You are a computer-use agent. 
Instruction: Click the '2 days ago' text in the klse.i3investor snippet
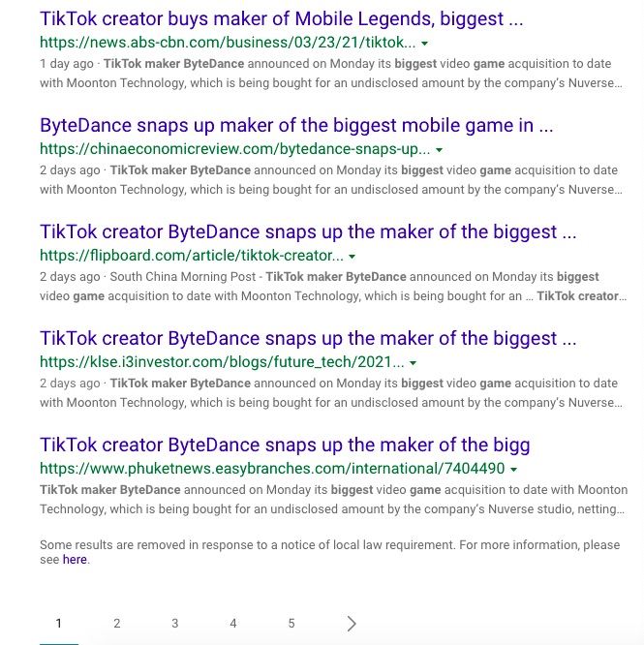70,384
